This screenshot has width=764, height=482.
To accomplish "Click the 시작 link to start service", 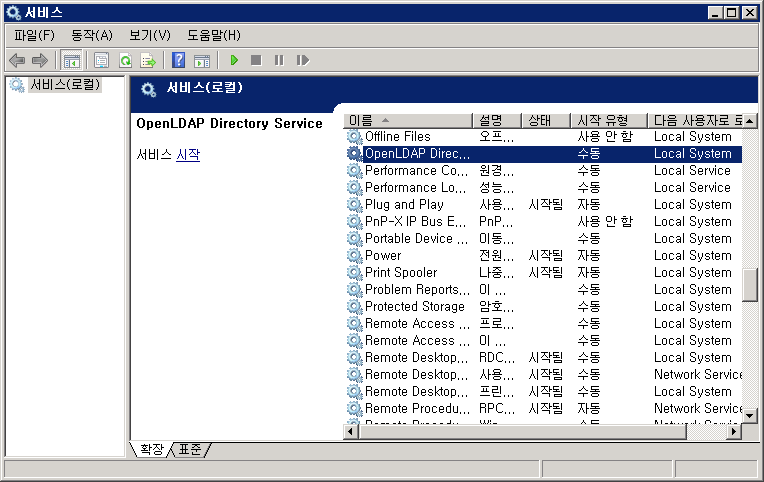I will pos(188,155).
